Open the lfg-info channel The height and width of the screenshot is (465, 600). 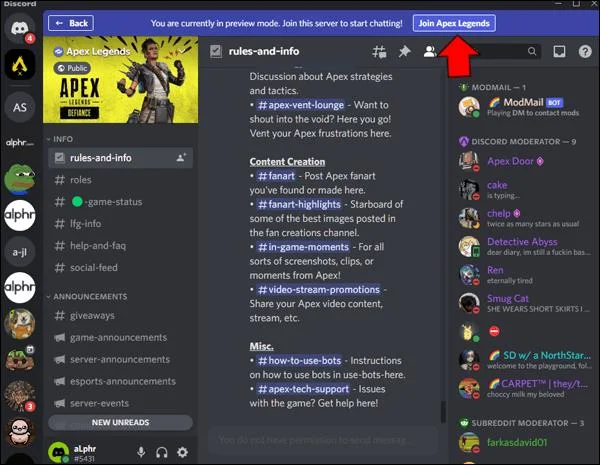click(120, 224)
